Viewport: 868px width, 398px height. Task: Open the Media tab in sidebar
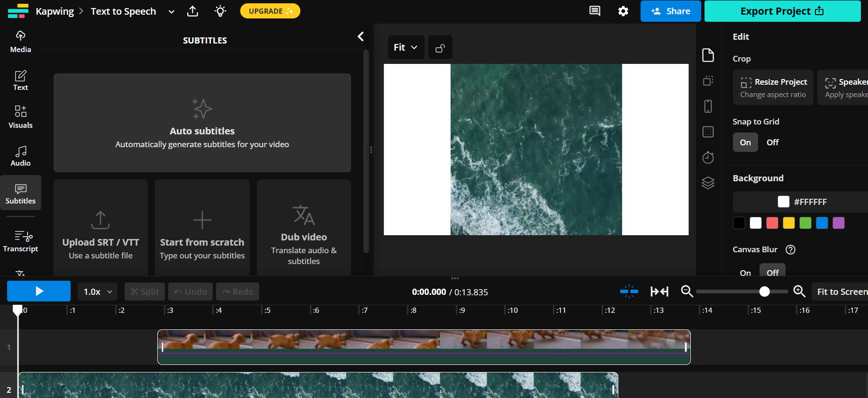pyautogui.click(x=21, y=42)
